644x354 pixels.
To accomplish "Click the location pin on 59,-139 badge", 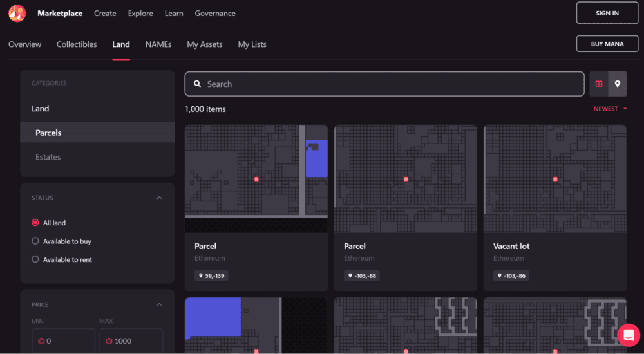I will point(201,275).
